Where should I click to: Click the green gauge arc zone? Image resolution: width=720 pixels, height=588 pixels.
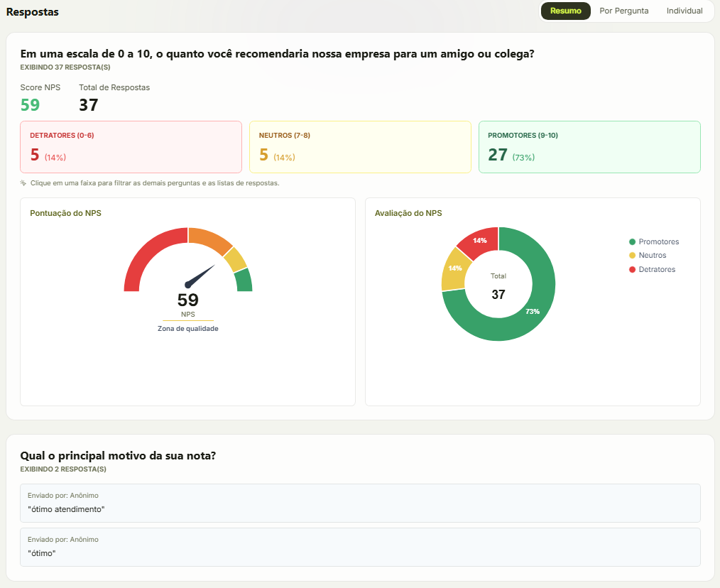tap(244, 281)
